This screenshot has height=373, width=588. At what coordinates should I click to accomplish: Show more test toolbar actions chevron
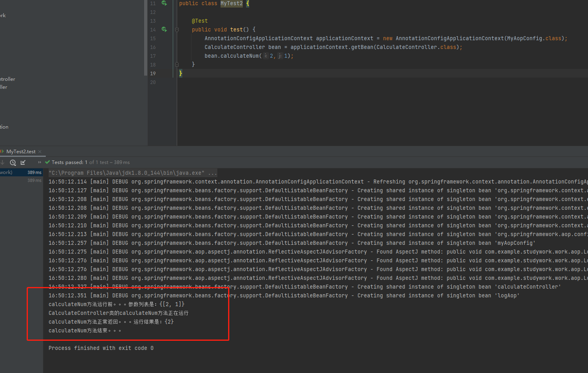coord(39,162)
